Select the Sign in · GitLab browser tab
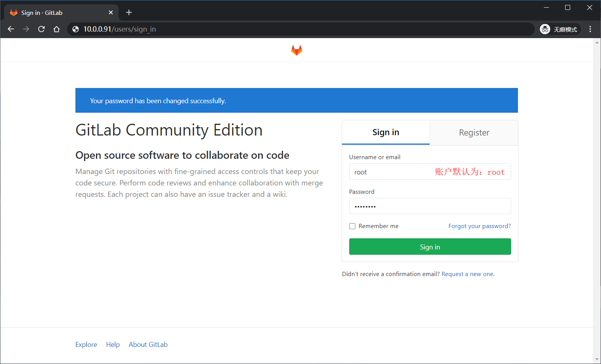This screenshot has width=601, height=364. point(61,13)
